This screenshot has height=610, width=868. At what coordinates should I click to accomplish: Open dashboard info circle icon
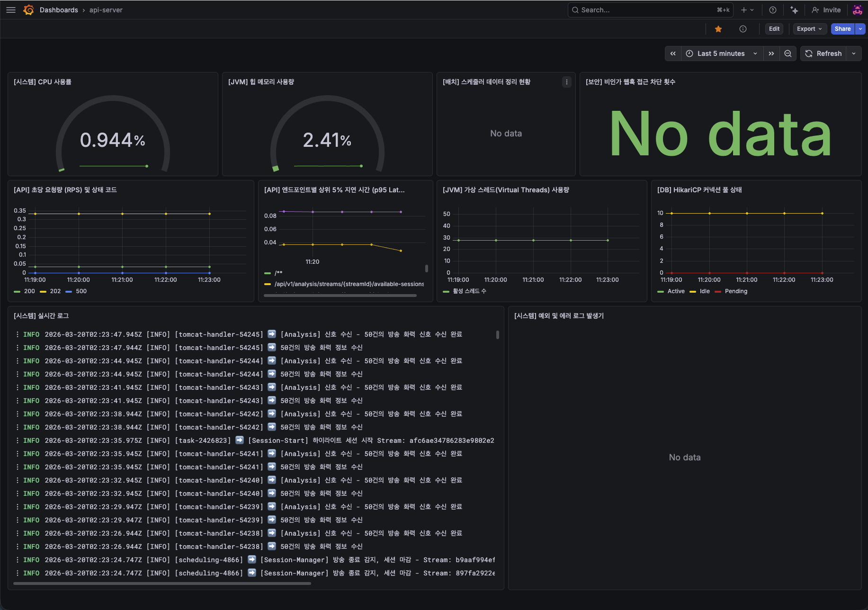(743, 29)
